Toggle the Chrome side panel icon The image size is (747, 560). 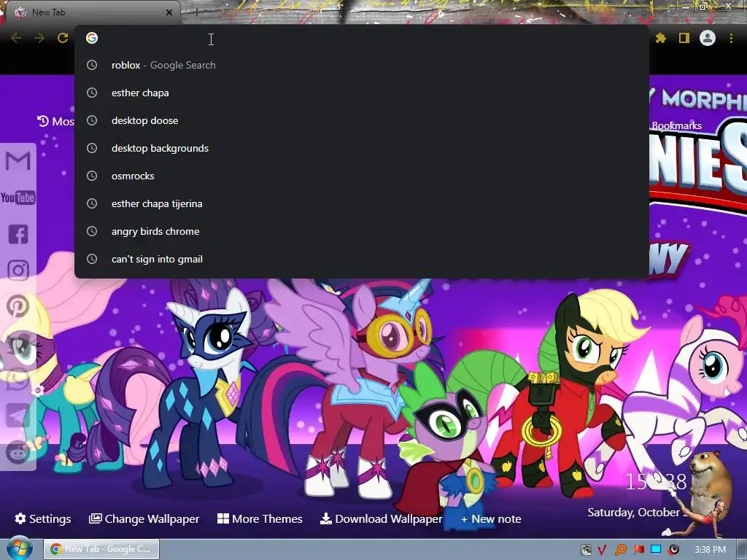684,38
